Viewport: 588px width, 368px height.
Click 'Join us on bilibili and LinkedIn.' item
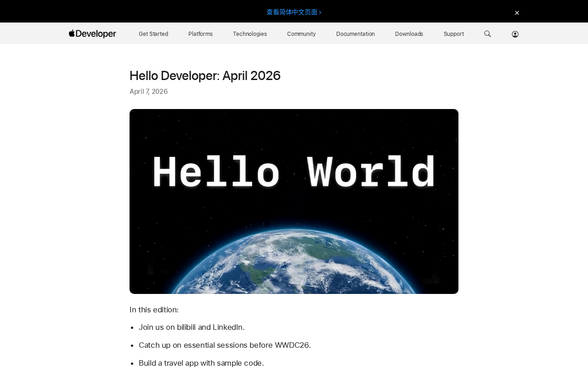click(192, 327)
